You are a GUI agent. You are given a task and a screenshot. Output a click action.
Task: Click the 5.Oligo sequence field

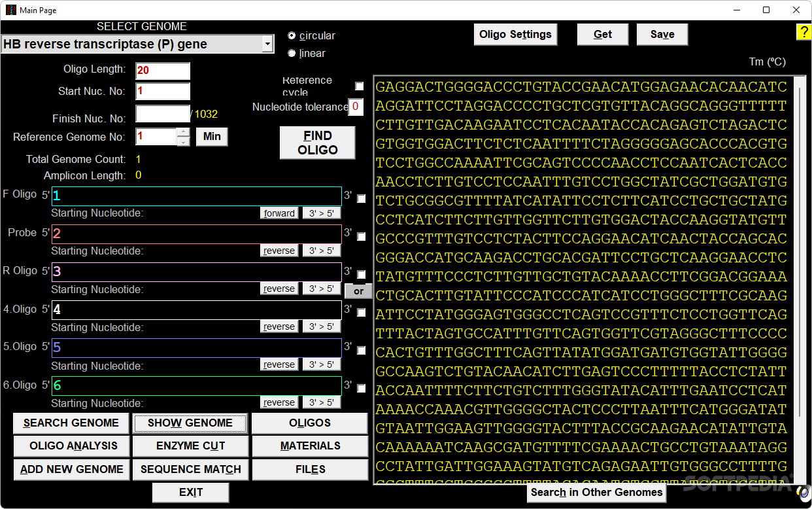[197, 348]
